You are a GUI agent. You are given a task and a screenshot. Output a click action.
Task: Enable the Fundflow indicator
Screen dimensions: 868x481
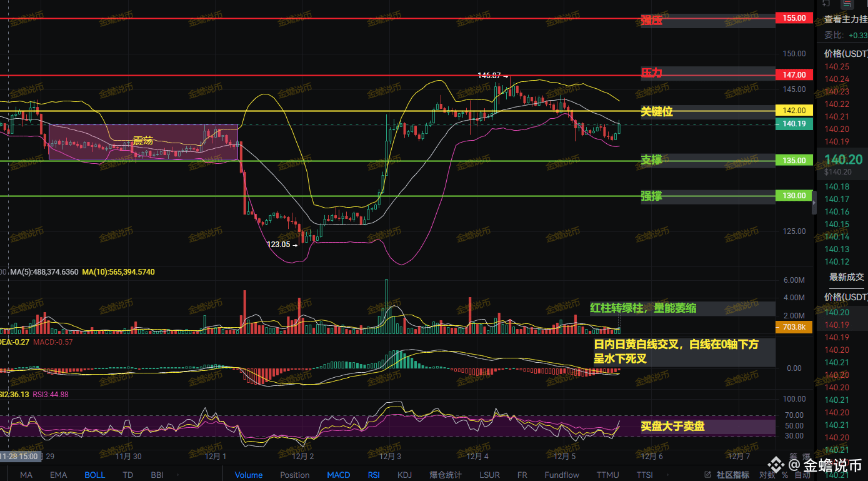(562, 475)
